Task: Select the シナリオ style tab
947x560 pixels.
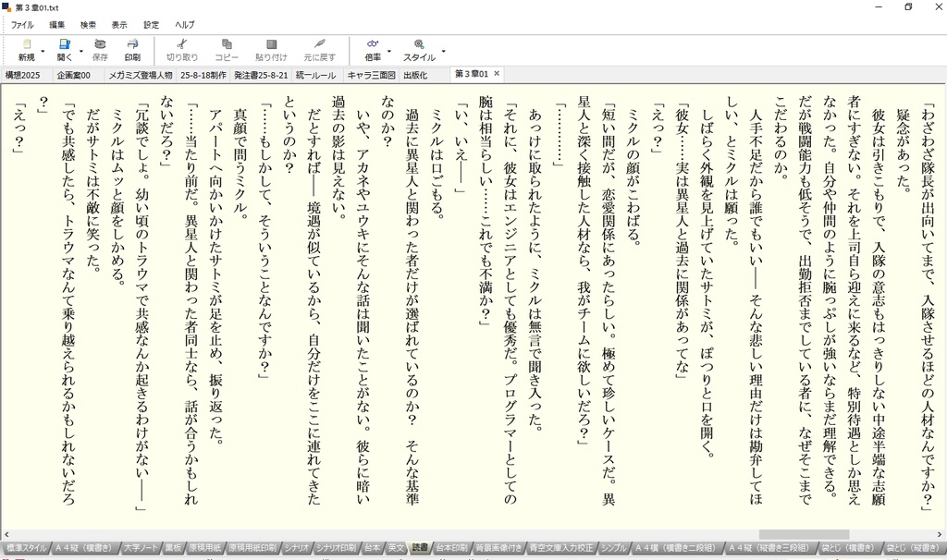Action: [297, 548]
